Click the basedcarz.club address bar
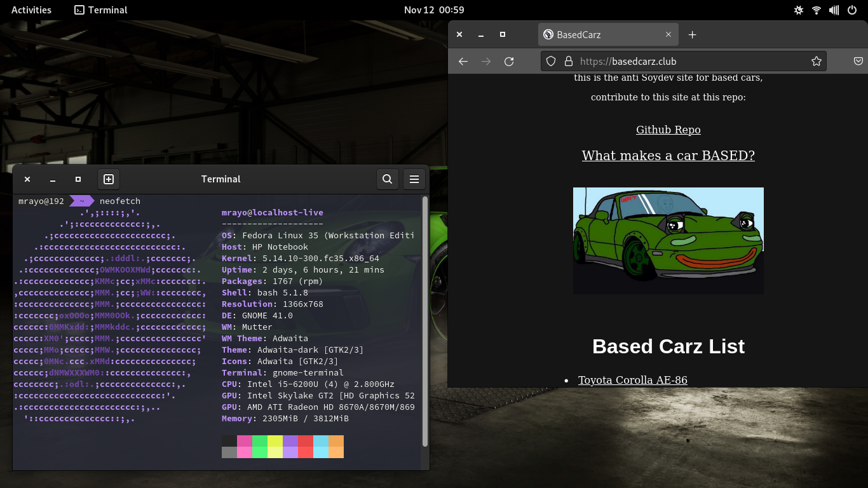This screenshot has width=868, height=488. (683, 62)
